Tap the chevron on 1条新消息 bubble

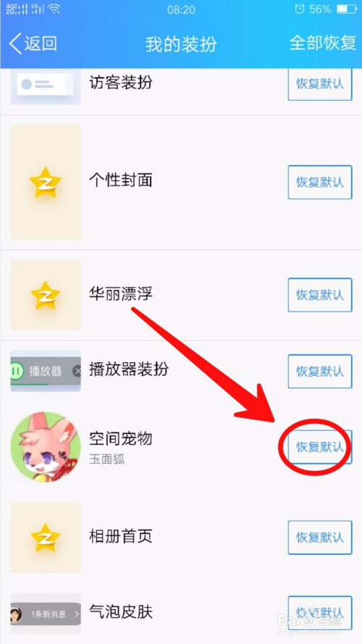[77, 614]
